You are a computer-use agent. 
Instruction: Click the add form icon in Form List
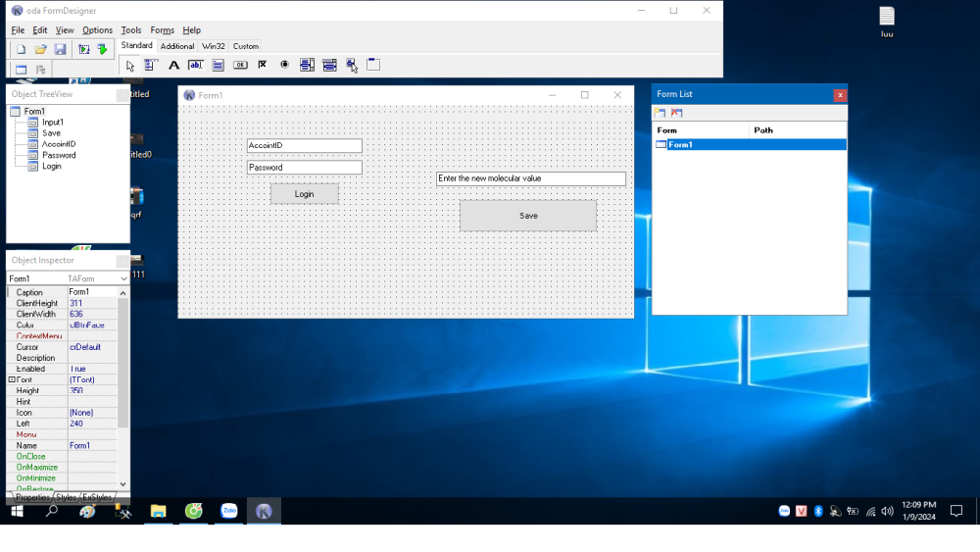pos(660,113)
